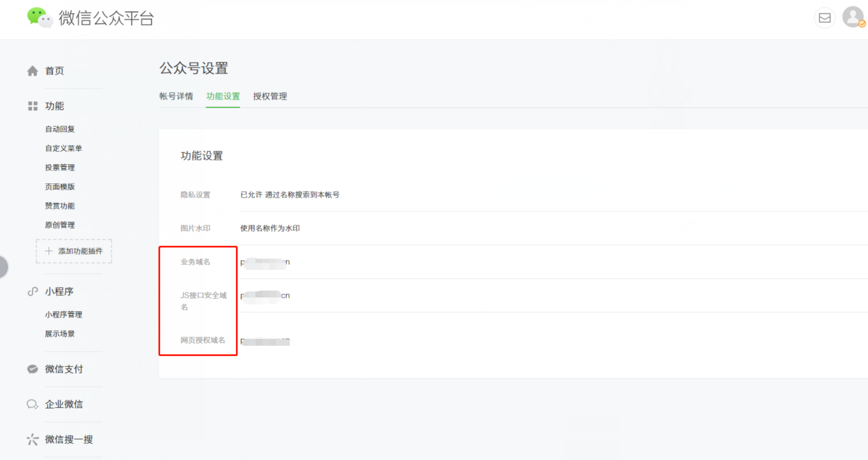Click the WeChat green logo icon

click(40, 18)
